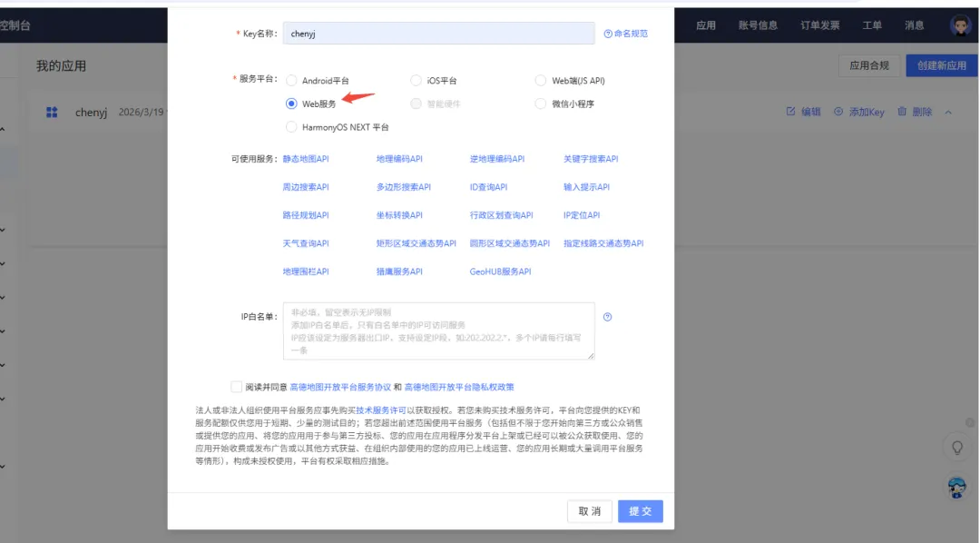Screen dimensions: 980x543
Task: Choose the Web端(JS API) platform option
Action: tap(541, 81)
